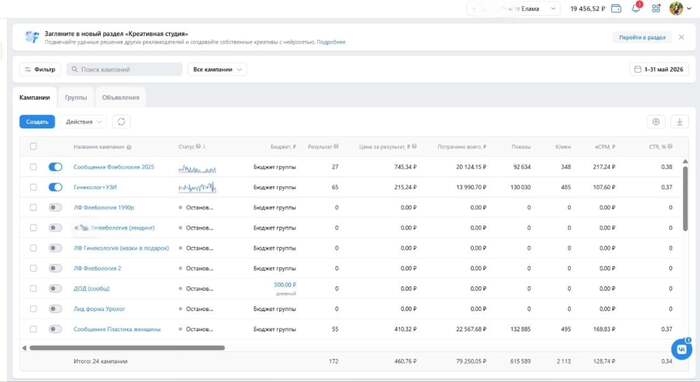Focus the campaign search field
Image resolution: width=700 pixels, height=382 pixels.
[125, 69]
